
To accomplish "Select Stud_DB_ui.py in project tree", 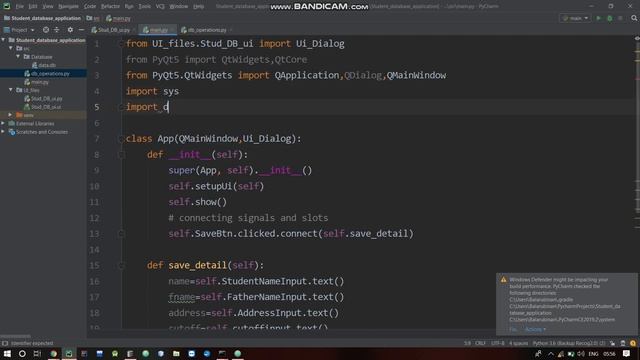I will coord(43,99).
